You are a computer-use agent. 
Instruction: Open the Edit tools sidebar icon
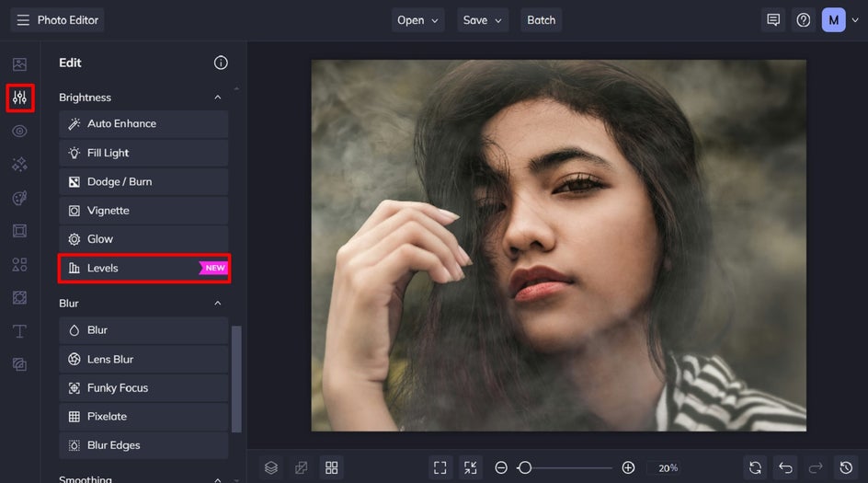(19, 98)
